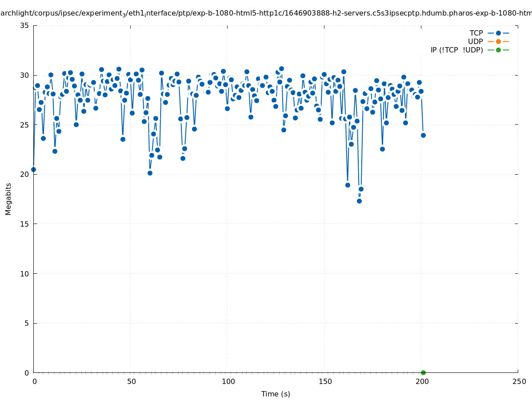Select the TCP legend label text
The width and height of the screenshot is (532, 400).
[x=476, y=33]
